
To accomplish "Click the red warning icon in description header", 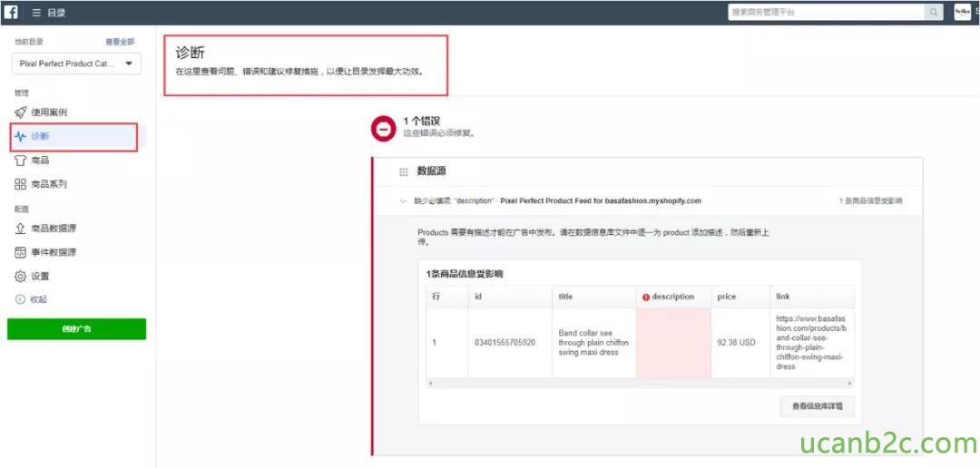I will click(646, 297).
